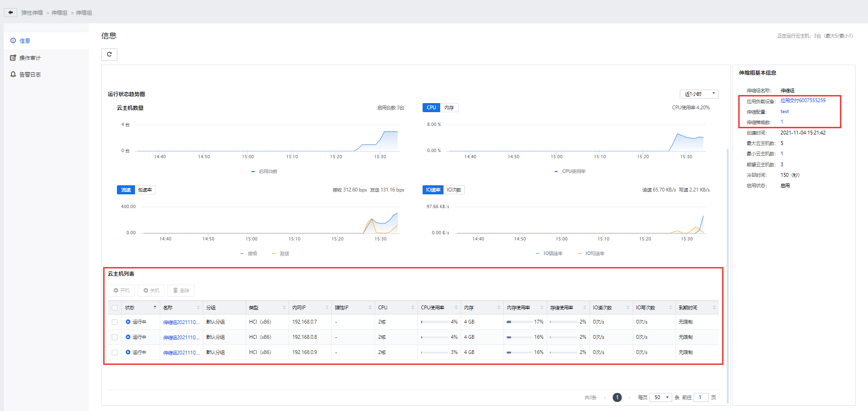Click the 信息 info icon in sidebar
This screenshot has height=411, width=868.
13,41
